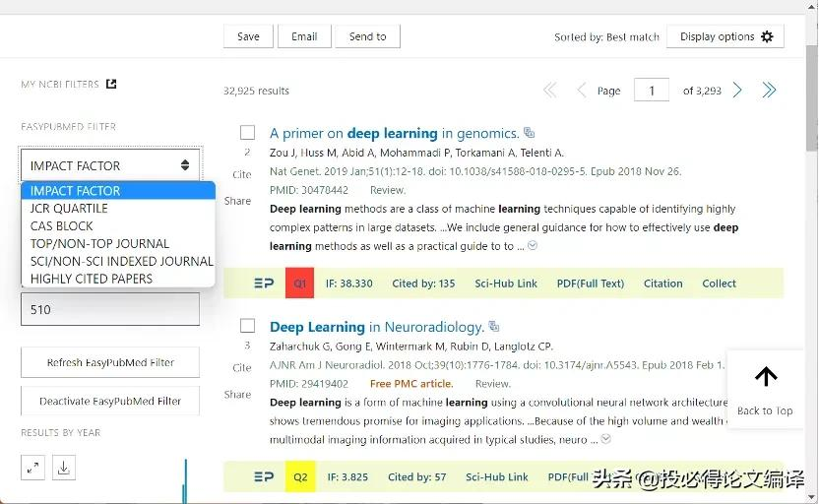819x504 pixels.
Task: Select checkbox for Deep Learning in Neuroradiology
Action: pos(248,326)
